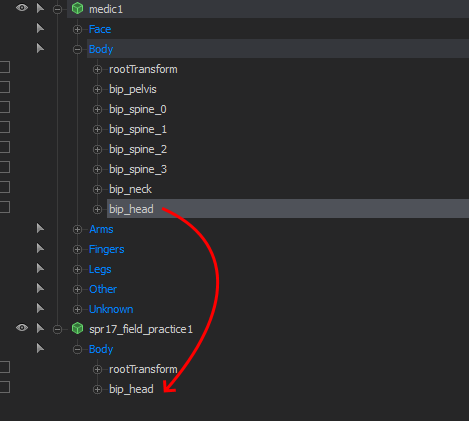The height and width of the screenshot is (421, 469).
Task: Select the Arms group label
Action: 101,229
